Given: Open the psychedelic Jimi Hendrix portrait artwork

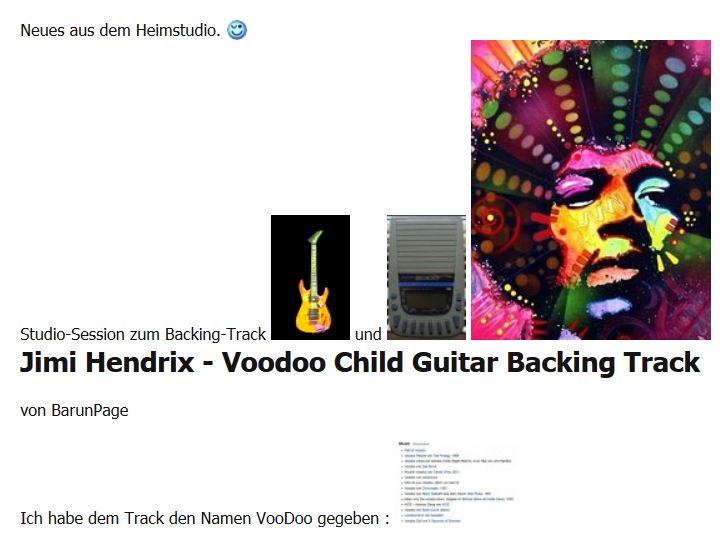Looking at the screenshot, I should click(x=591, y=190).
